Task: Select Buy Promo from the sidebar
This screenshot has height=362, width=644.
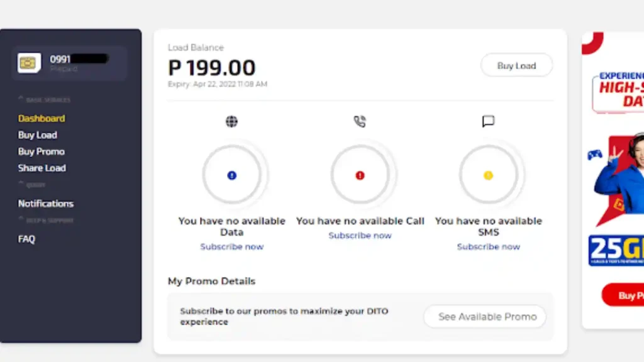Action: pos(42,151)
